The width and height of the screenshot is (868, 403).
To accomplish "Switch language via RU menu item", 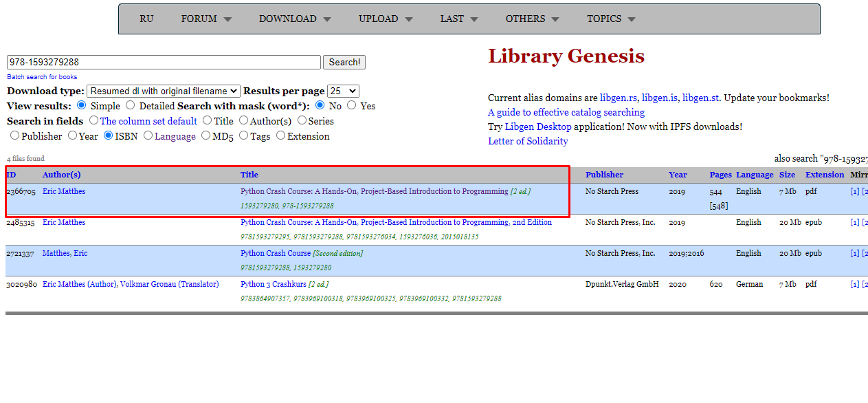I will pos(146,19).
